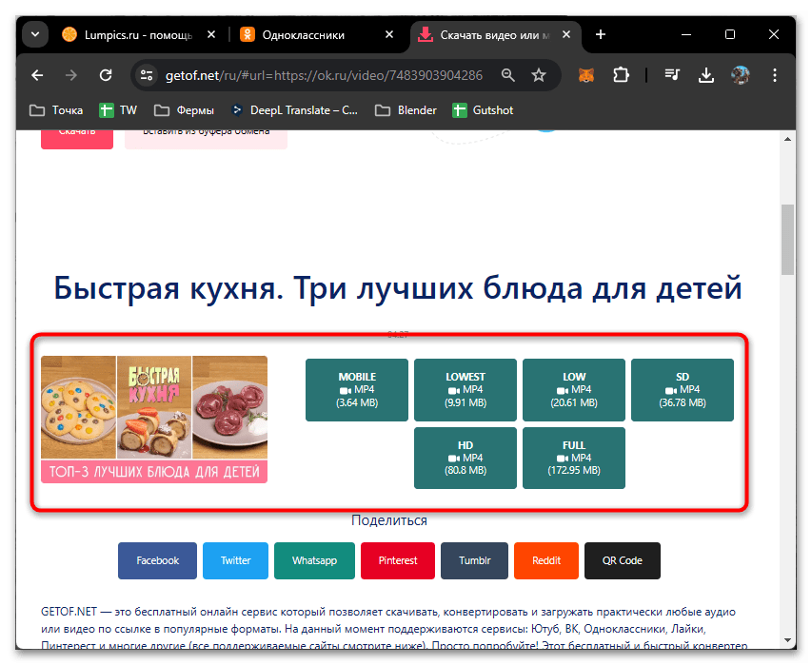Open the TW bookmark
The image size is (812, 665).
coord(118,109)
